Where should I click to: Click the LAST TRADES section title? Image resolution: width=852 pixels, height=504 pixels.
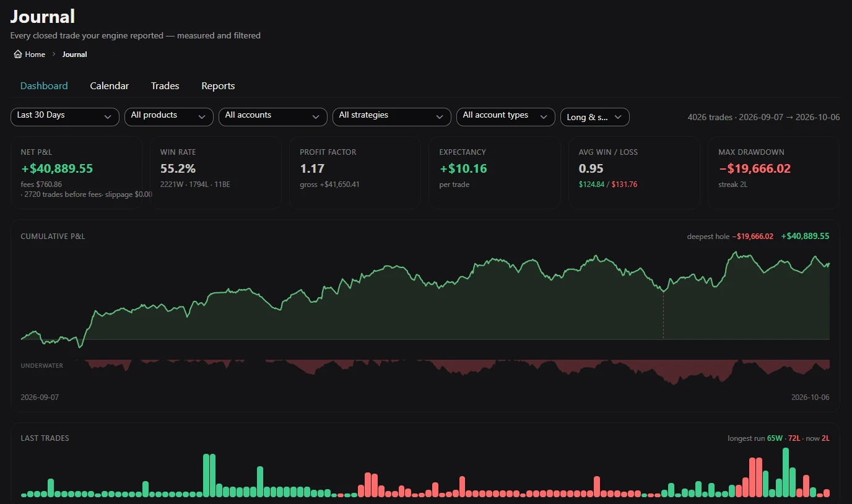[x=45, y=438]
